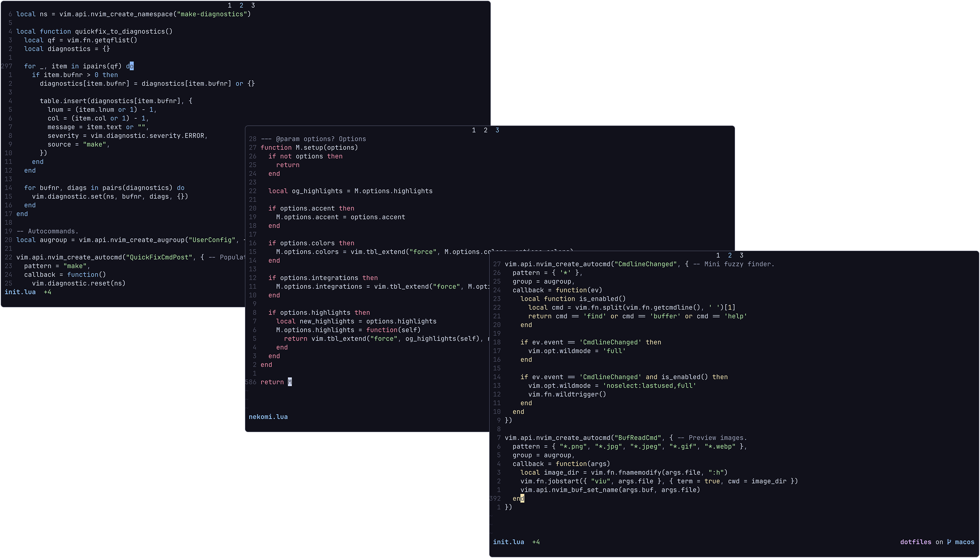Click the dotfiles directory label in the statusline
The width and height of the screenshot is (980, 558).
pyautogui.click(x=915, y=542)
